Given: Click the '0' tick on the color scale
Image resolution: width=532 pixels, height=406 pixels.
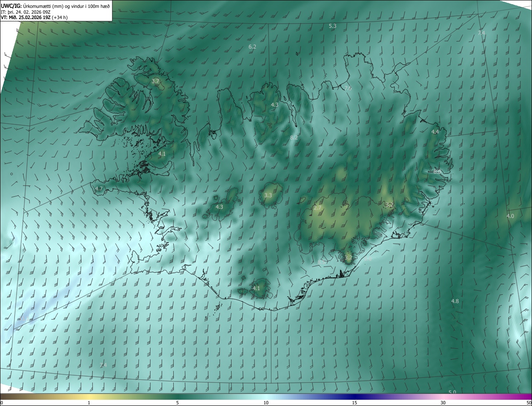Looking at the screenshot, I should point(2,403).
